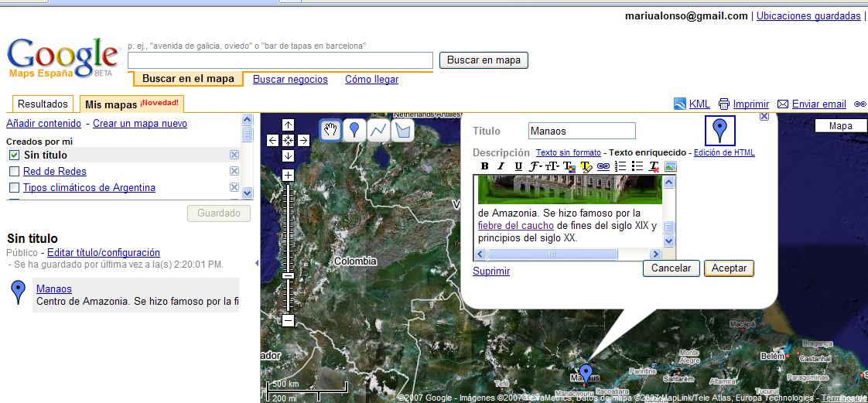The width and height of the screenshot is (868, 403).
Task: Click Suprimir to delete placemark
Action: pos(491,271)
